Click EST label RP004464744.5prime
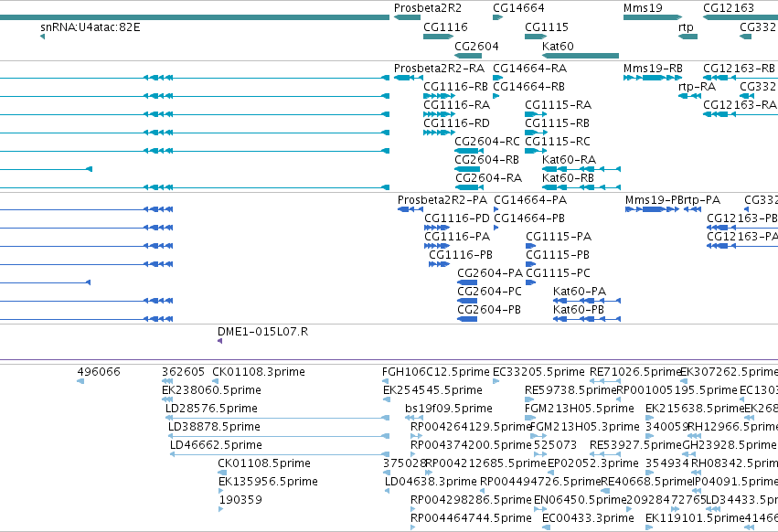This screenshot has width=778, height=532. click(471, 518)
